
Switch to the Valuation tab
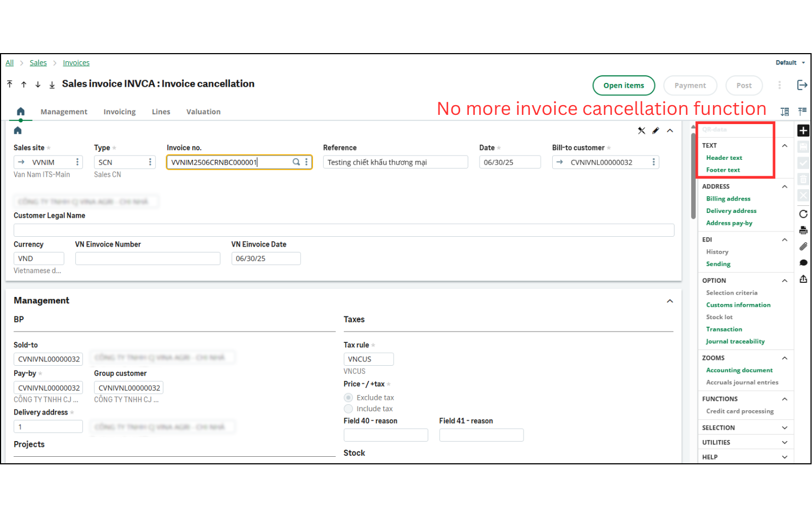(x=204, y=112)
